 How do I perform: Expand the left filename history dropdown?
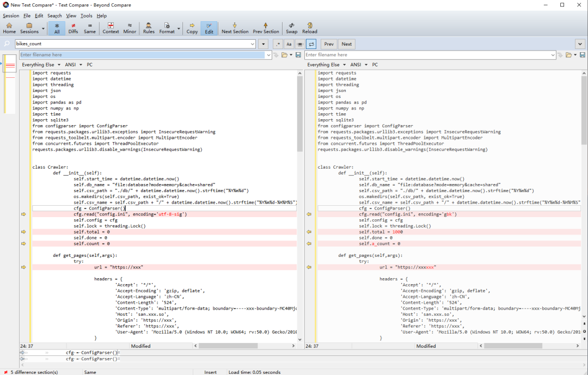pyautogui.click(x=268, y=55)
